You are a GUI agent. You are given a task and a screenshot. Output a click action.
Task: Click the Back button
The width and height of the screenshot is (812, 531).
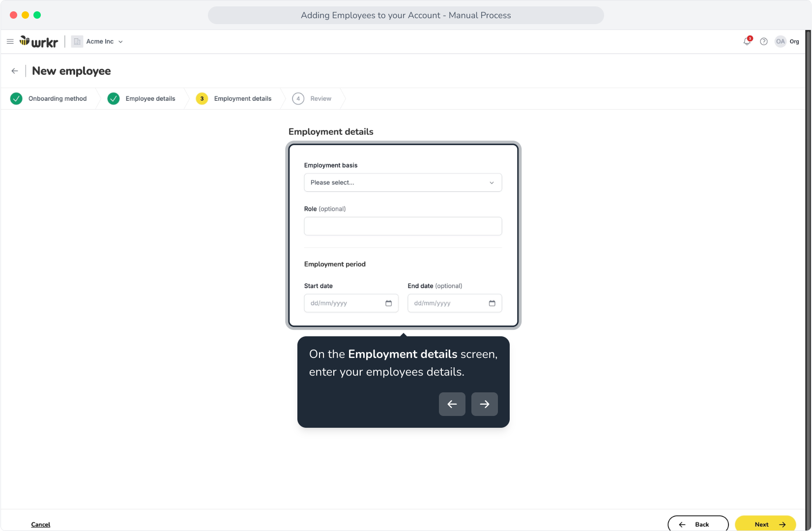click(x=698, y=524)
